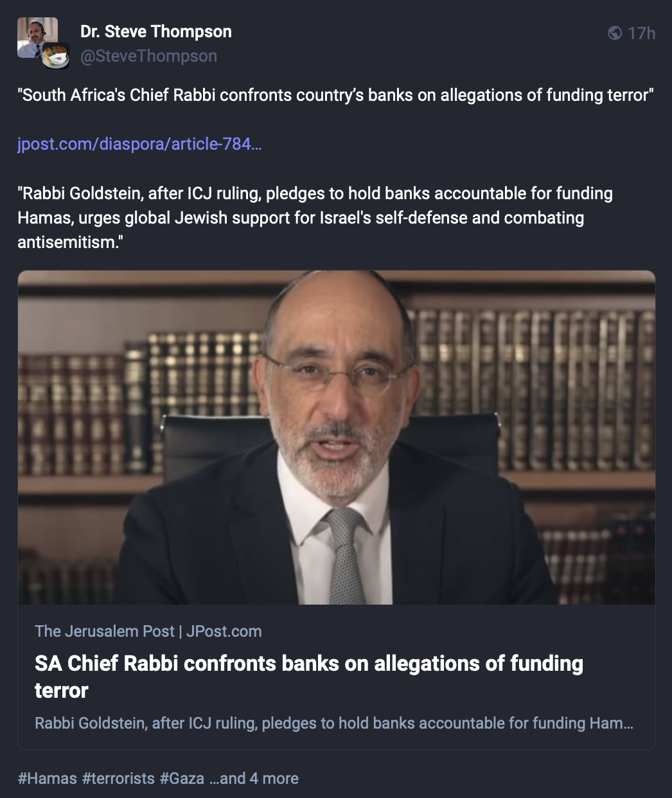Click the quoted South Africa's Chief Rabbi headline text
Image resolution: width=672 pixels, height=798 pixels.
[x=336, y=95]
